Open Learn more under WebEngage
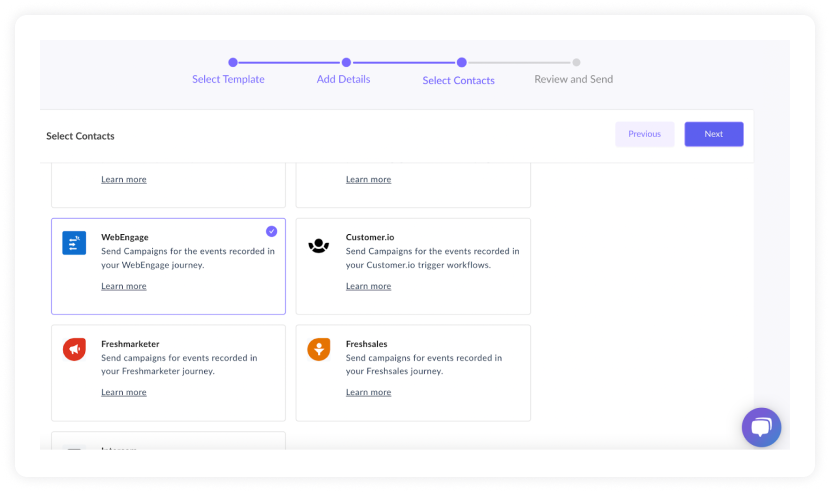830x492 pixels. pyautogui.click(x=124, y=286)
